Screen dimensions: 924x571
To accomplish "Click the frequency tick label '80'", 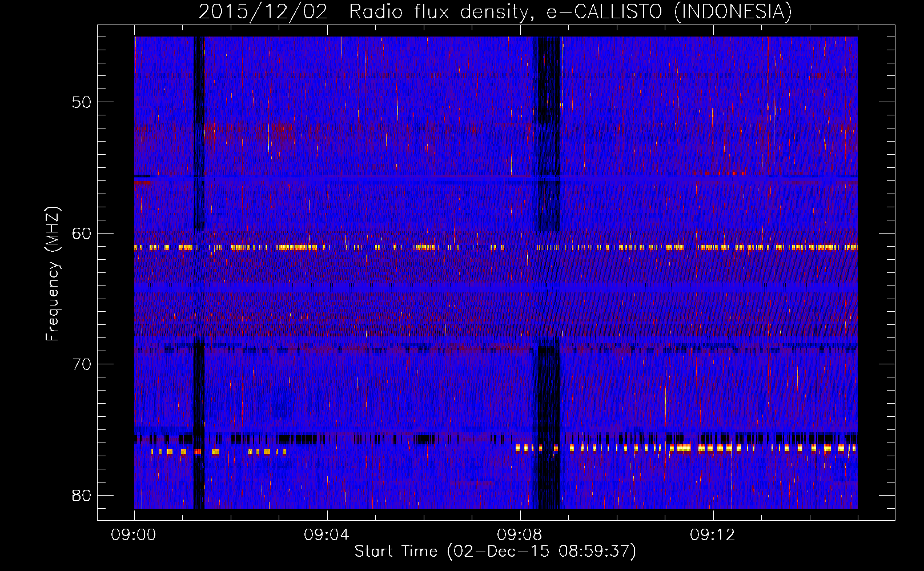I will point(82,495).
